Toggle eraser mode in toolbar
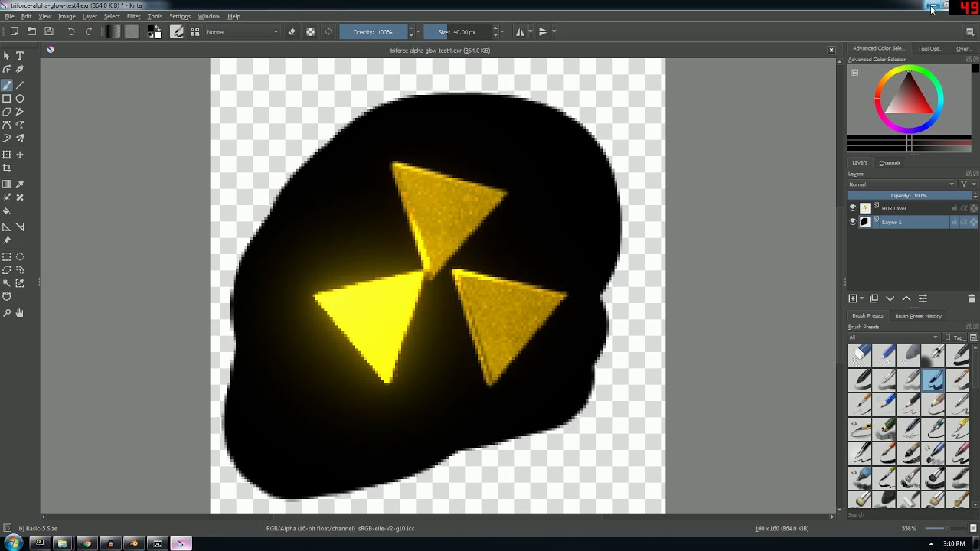 [x=292, y=32]
